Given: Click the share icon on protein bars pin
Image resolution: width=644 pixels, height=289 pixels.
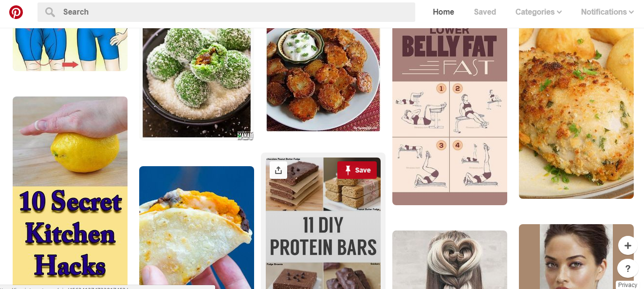Looking at the screenshot, I should point(278,170).
